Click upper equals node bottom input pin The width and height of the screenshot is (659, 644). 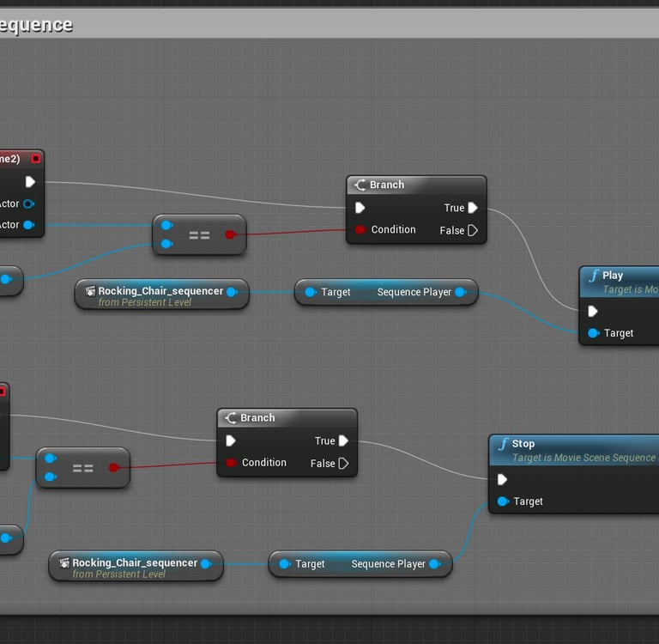[166, 244]
